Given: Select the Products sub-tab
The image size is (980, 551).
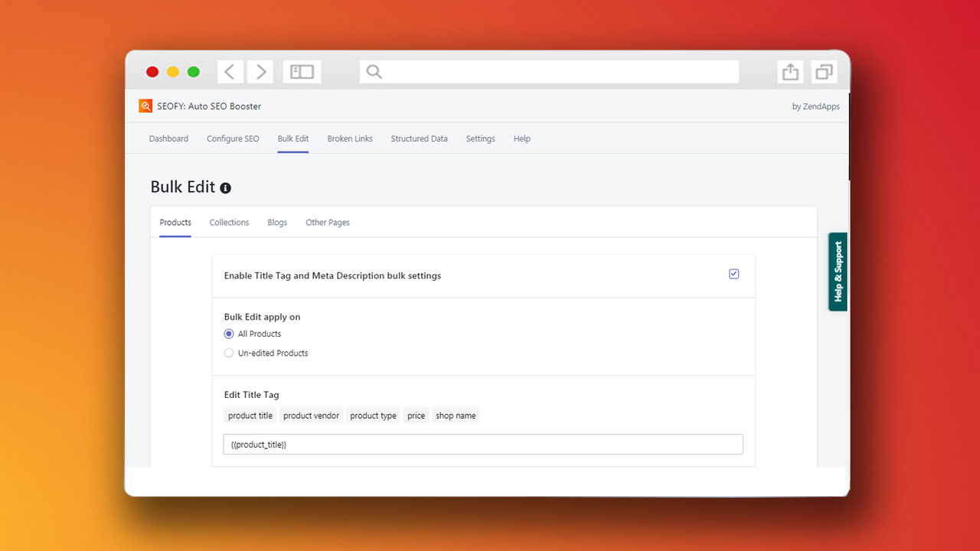Looking at the screenshot, I should (175, 222).
